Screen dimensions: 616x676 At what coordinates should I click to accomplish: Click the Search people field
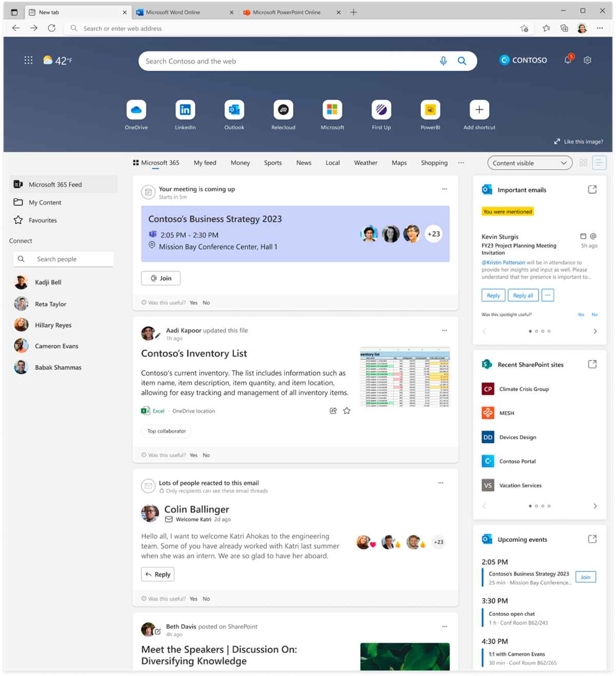coord(63,259)
